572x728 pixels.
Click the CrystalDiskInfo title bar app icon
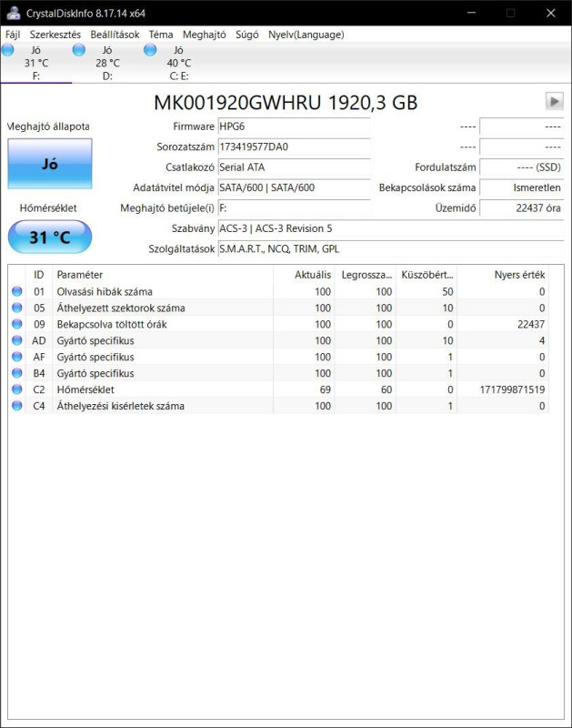point(13,13)
